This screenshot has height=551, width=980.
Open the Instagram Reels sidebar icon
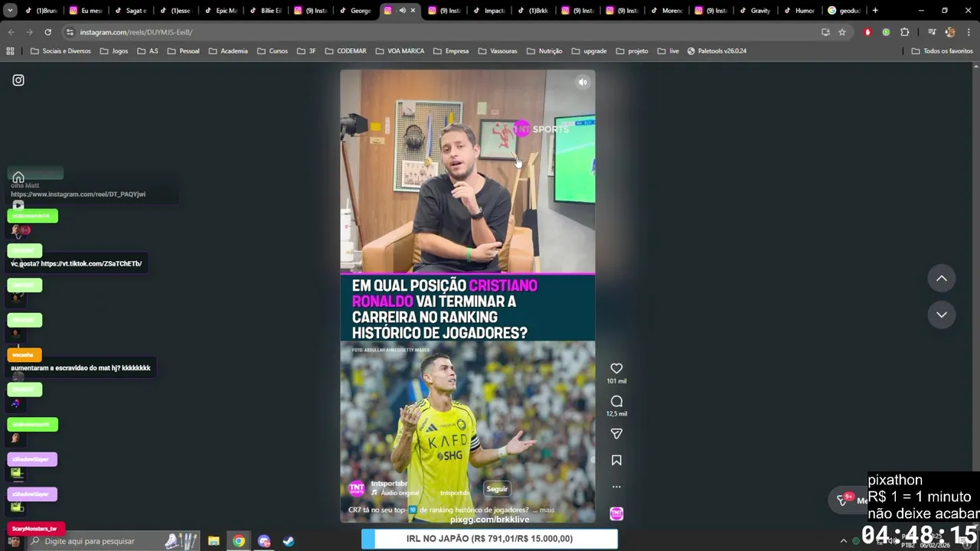point(18,205)
